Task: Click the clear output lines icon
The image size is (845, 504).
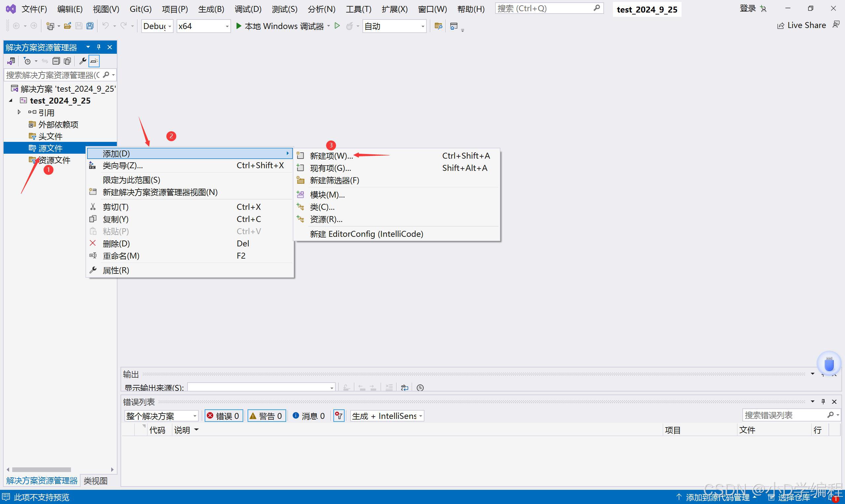Action: coord(389,388)
